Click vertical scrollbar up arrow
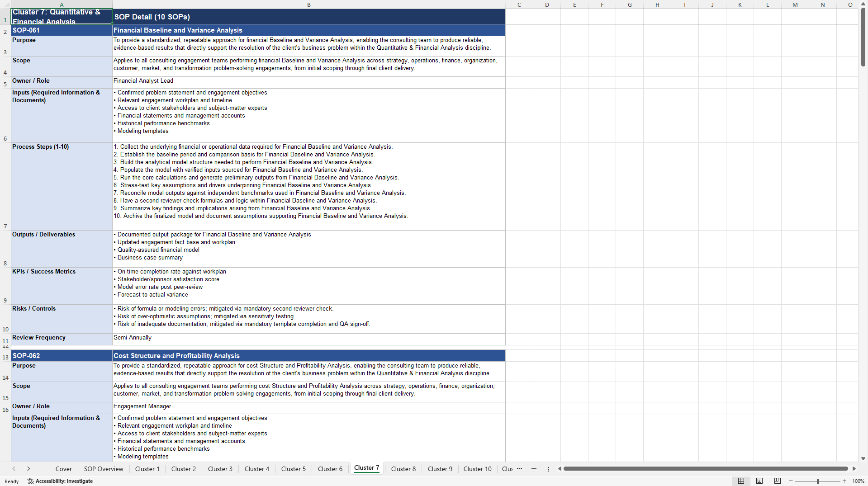Viewport: 868px width, 486px height. coord(863,4)
